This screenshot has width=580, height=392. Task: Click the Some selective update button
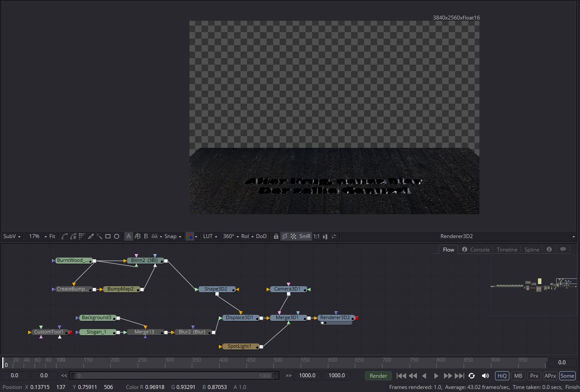pos(567,376)
